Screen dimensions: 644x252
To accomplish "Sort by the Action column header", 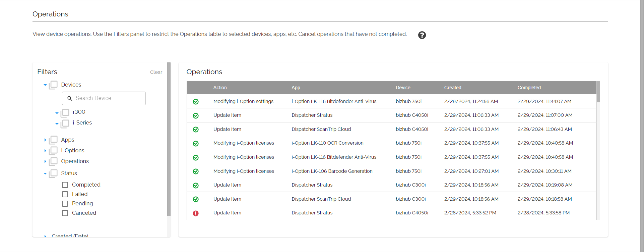I will [x=220, y=88].
